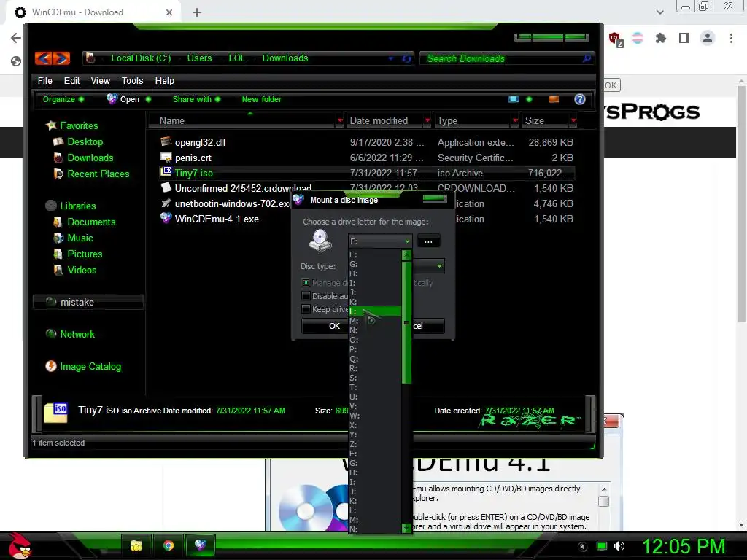This screenshot has height=560, width=747.
Task: Open the Share with dropdown
Action: [196, 99]
